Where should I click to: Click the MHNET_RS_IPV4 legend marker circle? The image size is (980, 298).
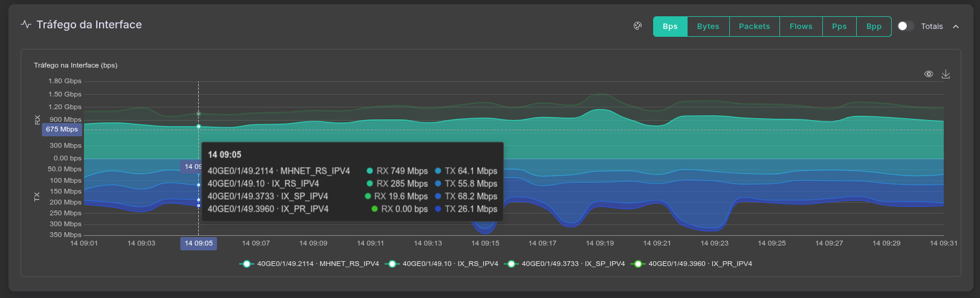pyautogui.click(x=247, y=264)
